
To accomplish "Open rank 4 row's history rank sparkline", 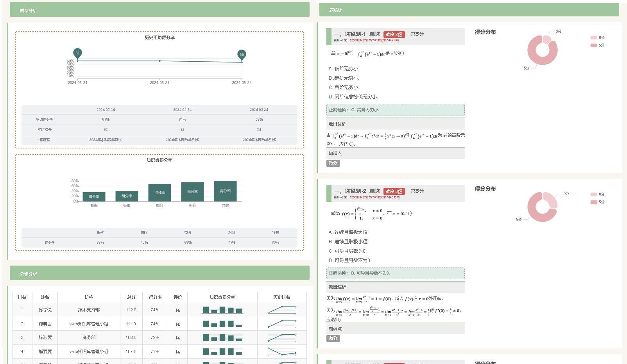I will (x=282, y=352).
